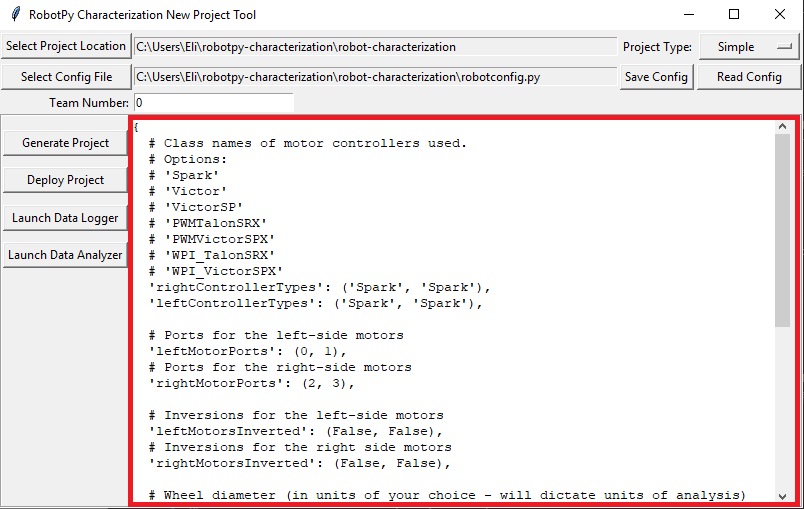This screenshot has width=804, height=509.
Task: Maximize the RobotPy Characterization window
Action: (x=734, y=14)
